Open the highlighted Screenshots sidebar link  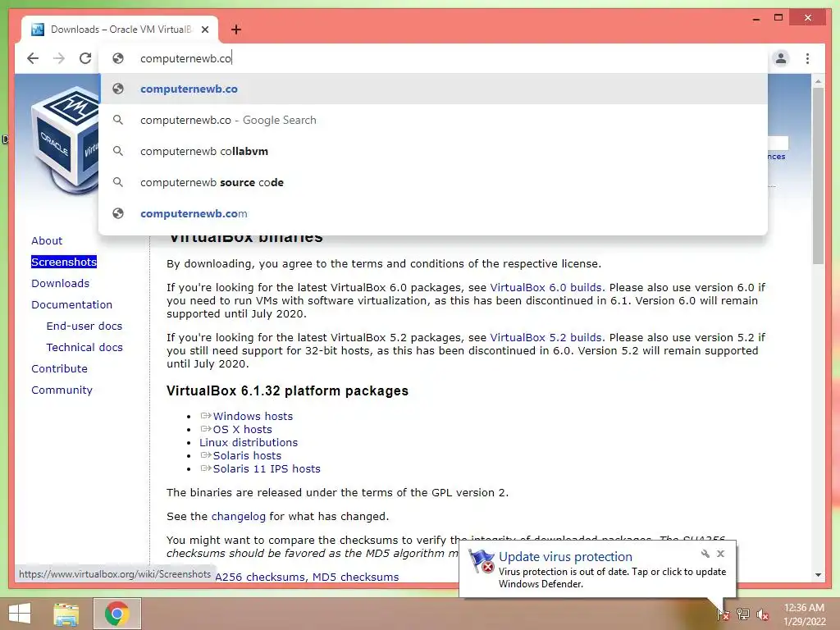point(64,262)
